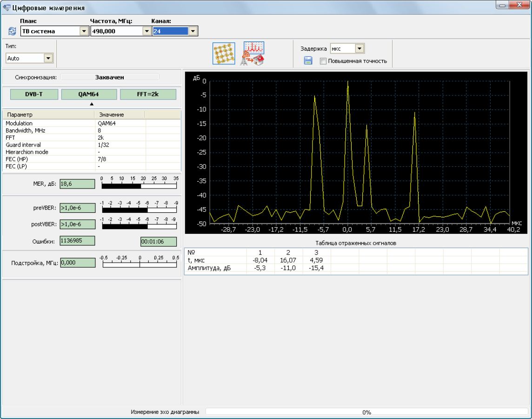Click the QAM64 button
532x419 pixels.
tap(89, 94)
